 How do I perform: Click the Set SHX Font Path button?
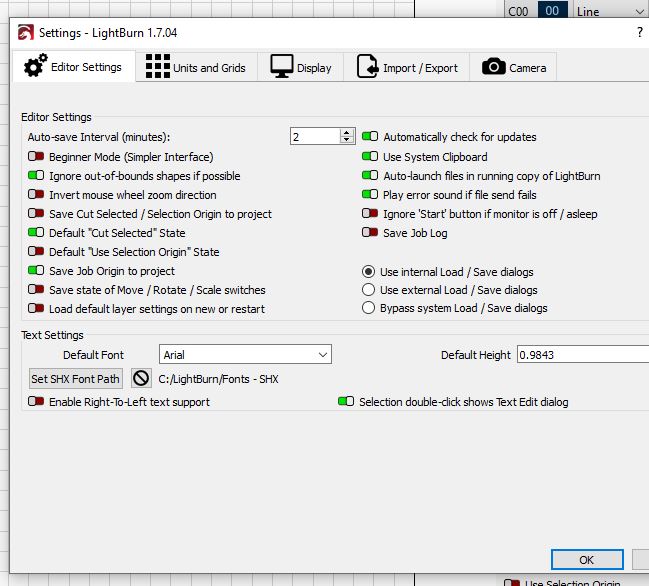[x=76, y=379]
